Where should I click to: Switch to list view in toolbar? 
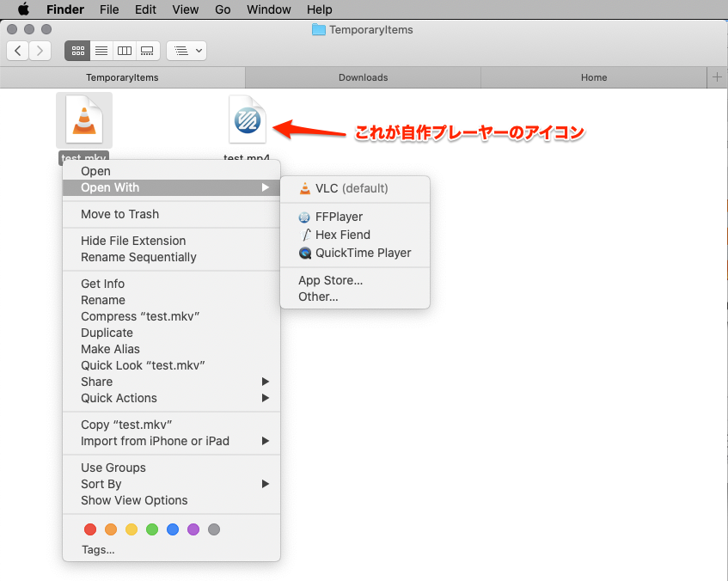click(101, 51)
